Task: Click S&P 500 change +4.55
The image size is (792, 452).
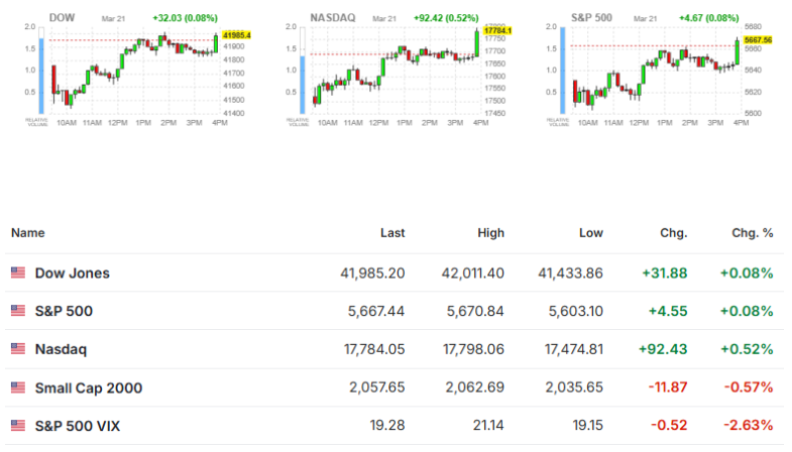Action: (668, 311)
